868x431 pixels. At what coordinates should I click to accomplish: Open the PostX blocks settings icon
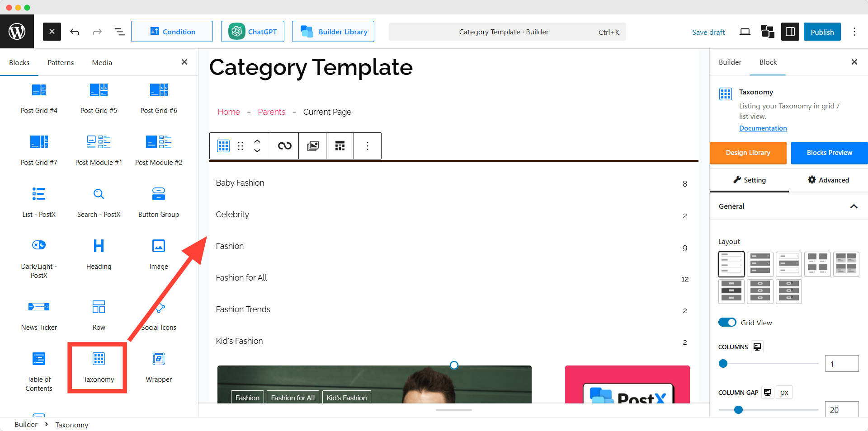point(768,32)
